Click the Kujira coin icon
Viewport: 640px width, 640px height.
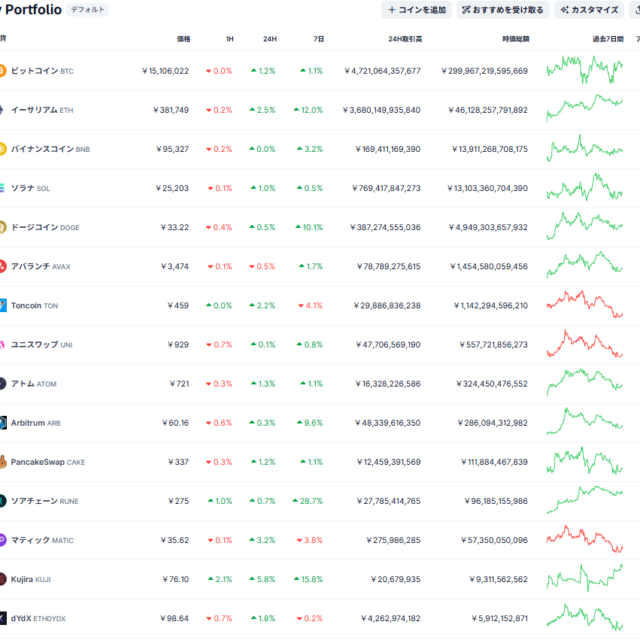point(2,579)
